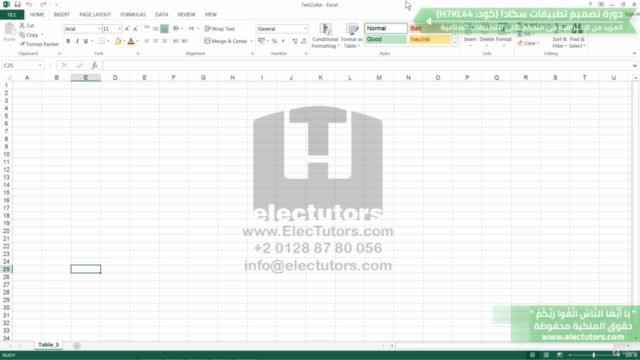This screenshot has width=640, height=360.
Task: Select the Table_3 sheet tab
Action: [48, 345]
